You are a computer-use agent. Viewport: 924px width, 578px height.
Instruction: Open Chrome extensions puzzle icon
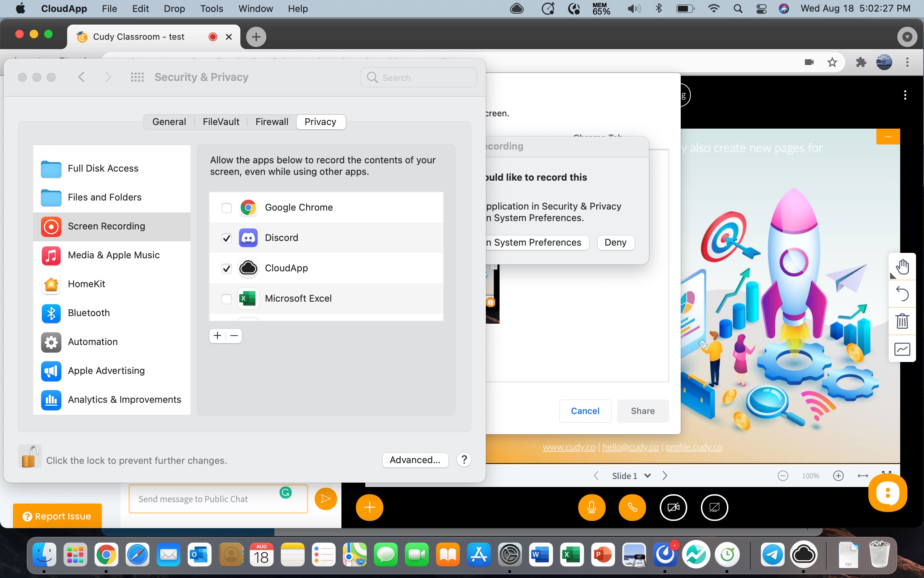[x=860, y=62]
